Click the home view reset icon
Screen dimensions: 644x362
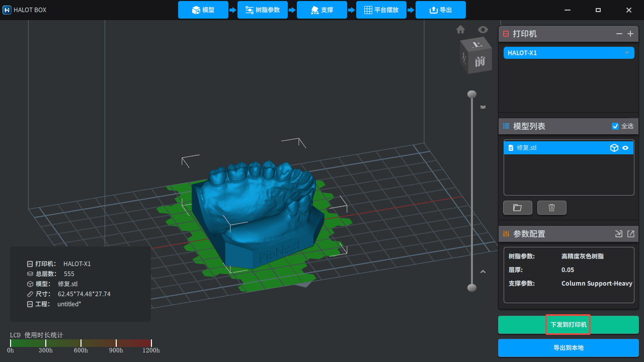tap(460, 30)
